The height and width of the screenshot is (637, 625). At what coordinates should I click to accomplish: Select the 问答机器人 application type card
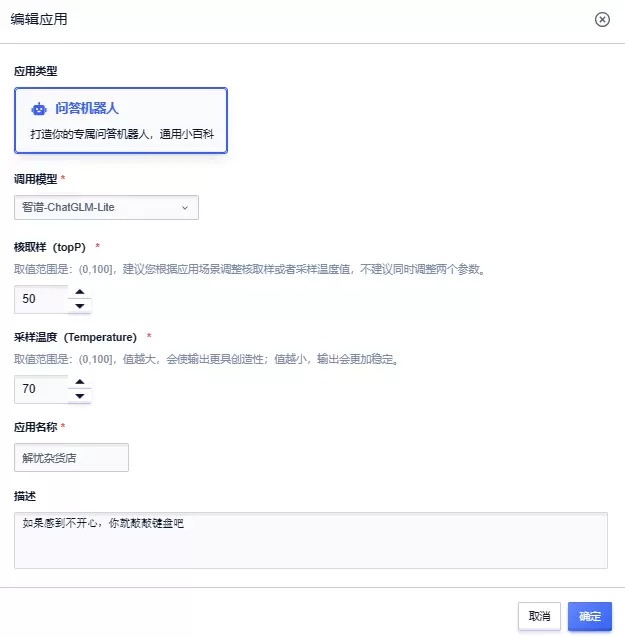coord(121,120)
